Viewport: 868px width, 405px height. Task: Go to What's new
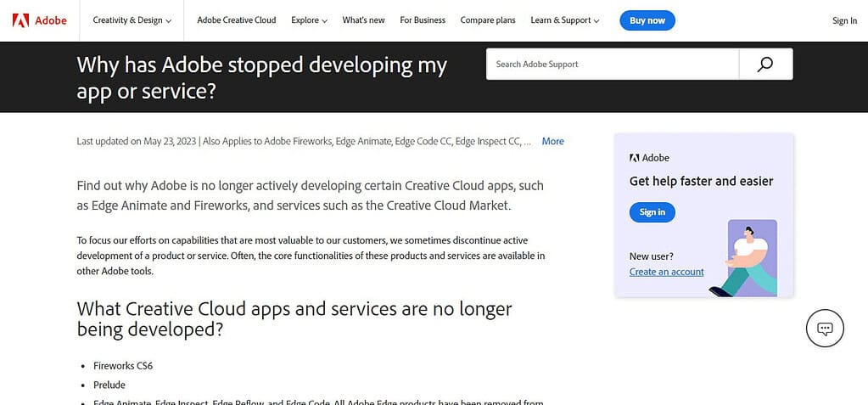tap(364, 20)
